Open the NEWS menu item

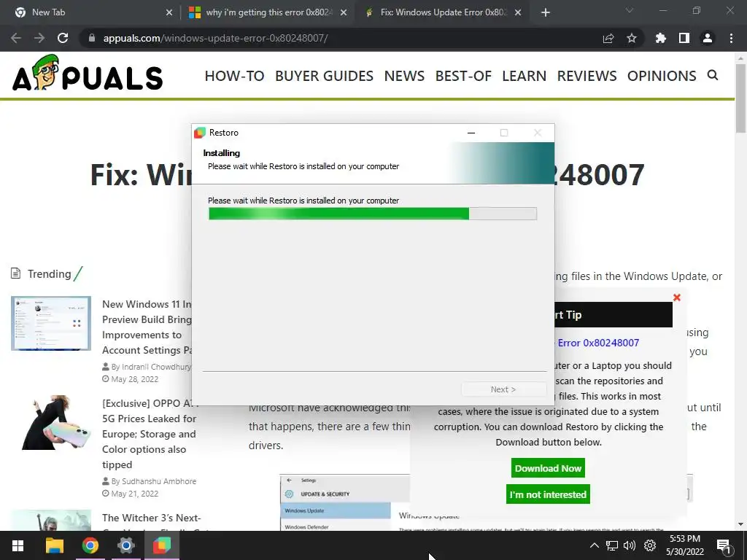pyautogui.click(x=404, y=76)
